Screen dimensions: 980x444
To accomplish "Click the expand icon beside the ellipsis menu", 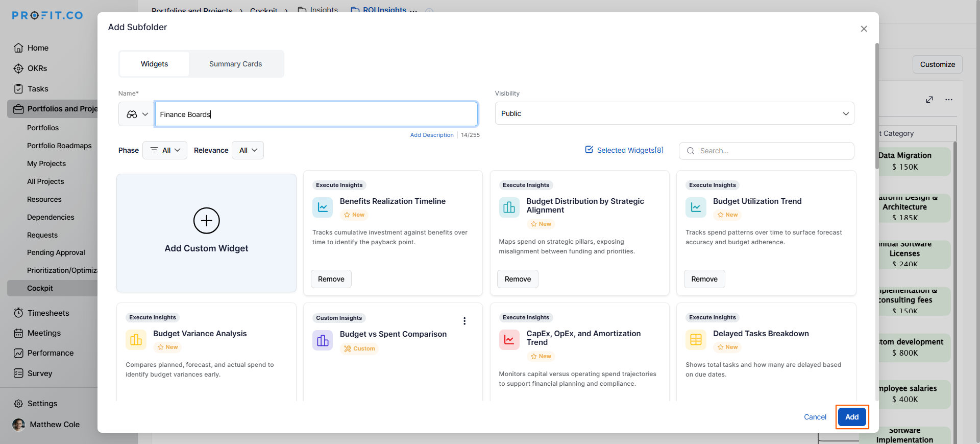I will 929,100.
